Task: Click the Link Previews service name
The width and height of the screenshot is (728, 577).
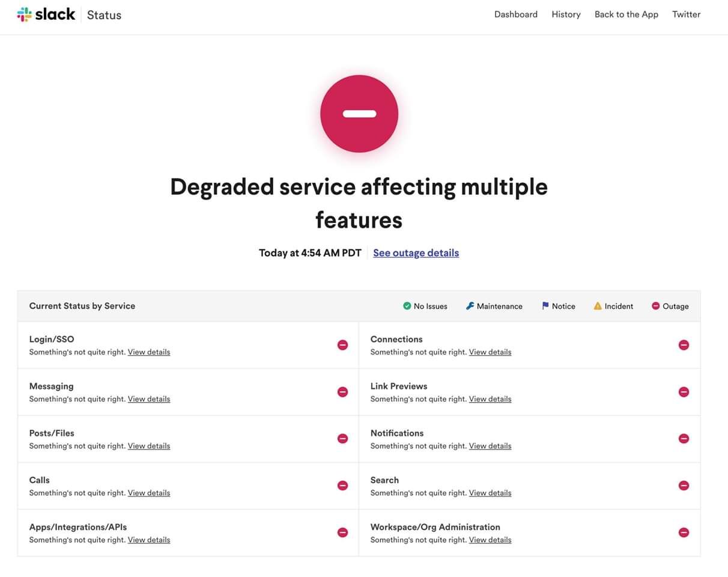Action: 399,386
